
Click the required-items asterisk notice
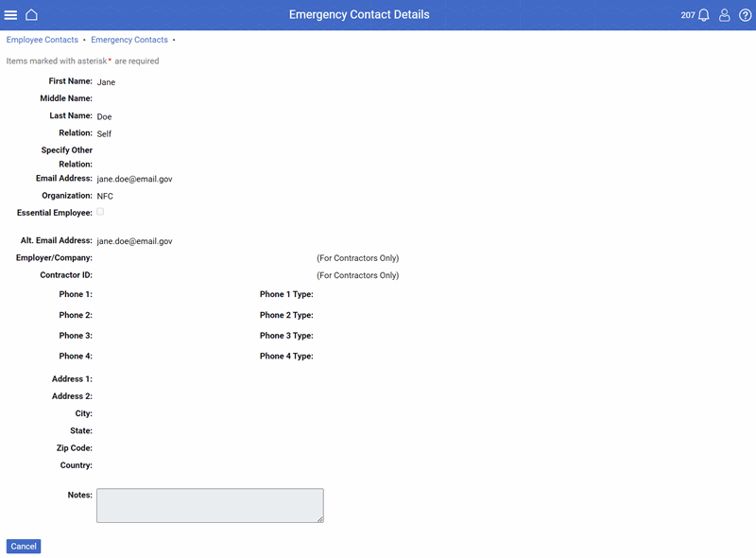pyautogui.click(x=82, y=61)
